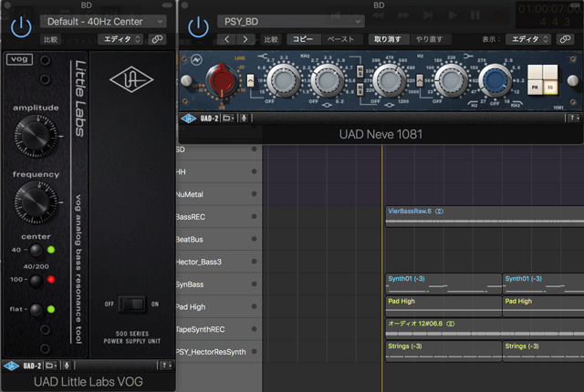Select the first Pad High region
Screen dimensions: 584x392
click(443, 306)
